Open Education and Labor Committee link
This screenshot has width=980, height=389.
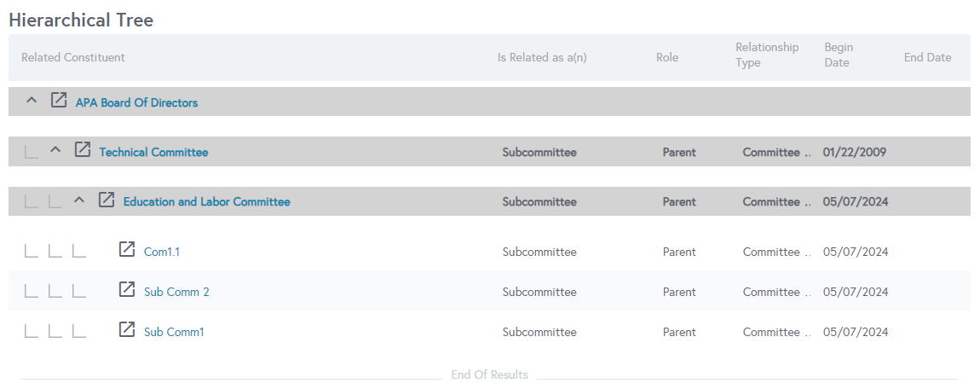click(207, 202)
